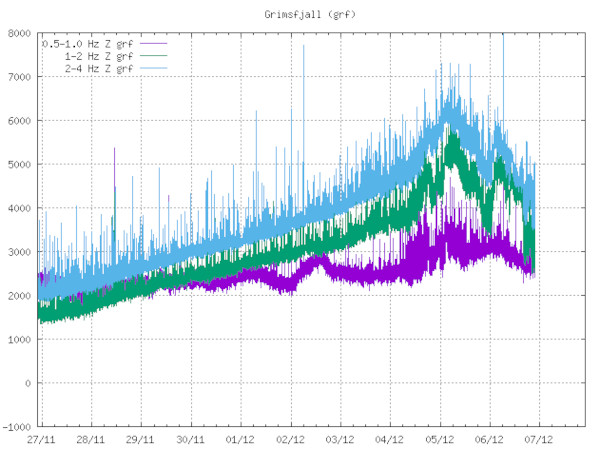Viewport: 600px width, 449px height.
Task: Click the 29/11 date tick label
Action: tap(141, 438)
